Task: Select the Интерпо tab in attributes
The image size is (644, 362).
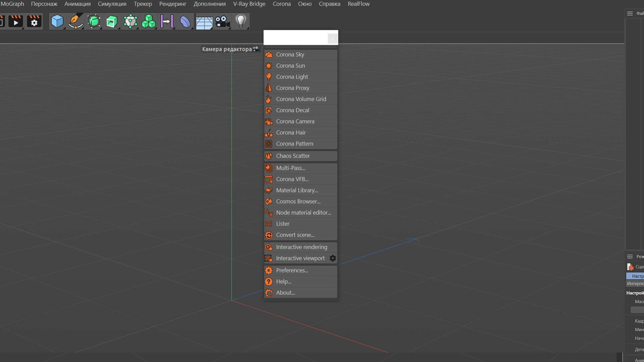Action: 635,284
